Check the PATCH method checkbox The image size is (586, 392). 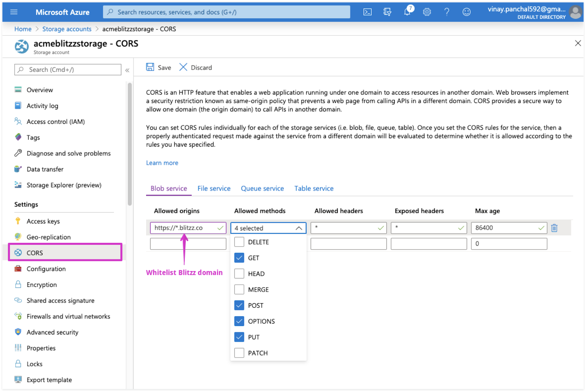pyautogui.click(x=239, y=353)
